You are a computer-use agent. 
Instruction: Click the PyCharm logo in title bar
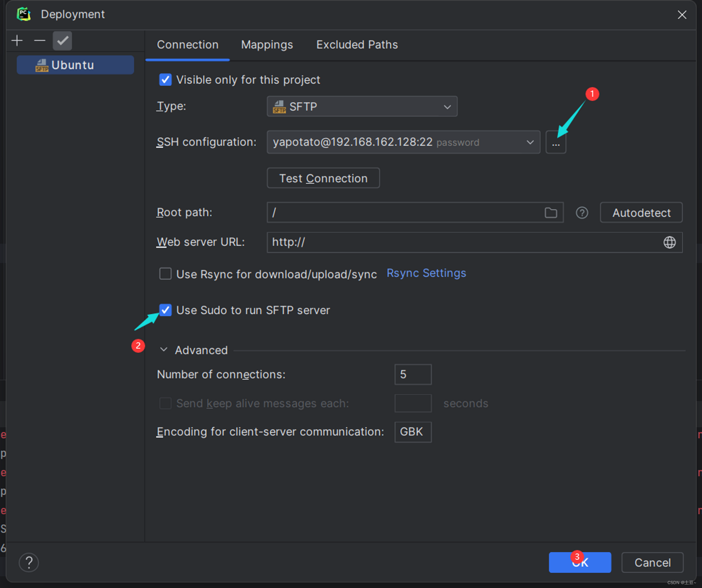tap(24, 14)
